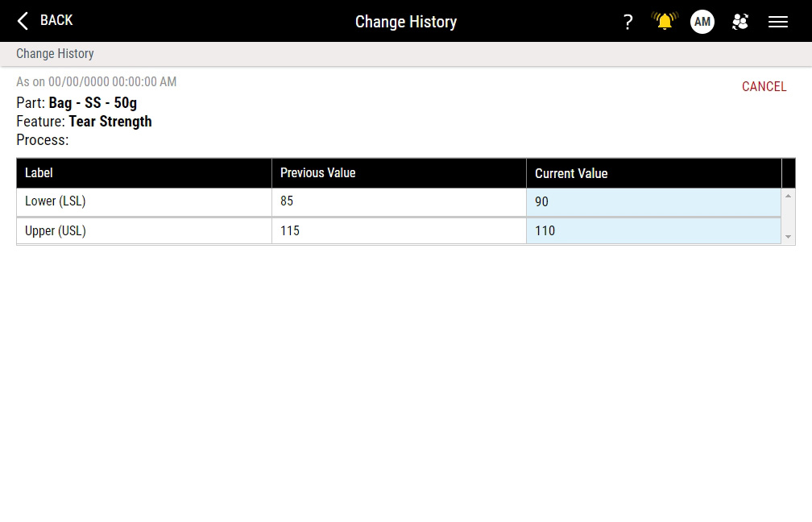Click the back arrow icon
The image size is (812, 522).
(23, 21)
